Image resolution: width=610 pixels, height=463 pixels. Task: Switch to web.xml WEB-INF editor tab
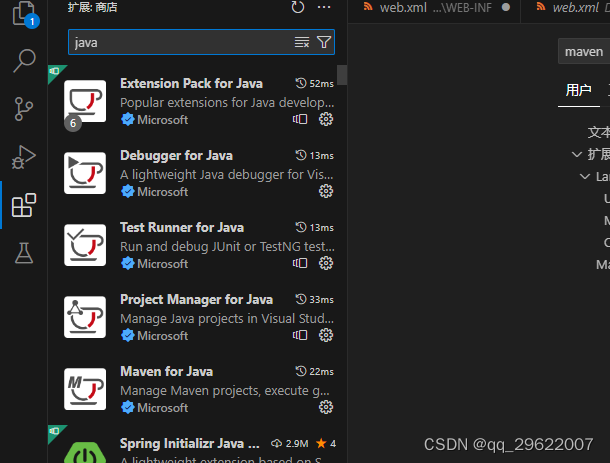coord(435,8)
